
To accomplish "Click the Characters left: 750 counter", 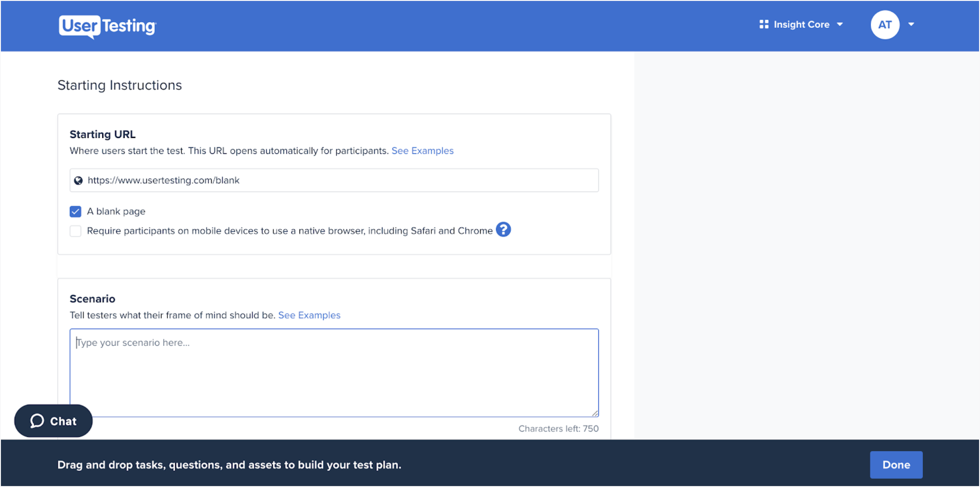I will click(558, 428).
